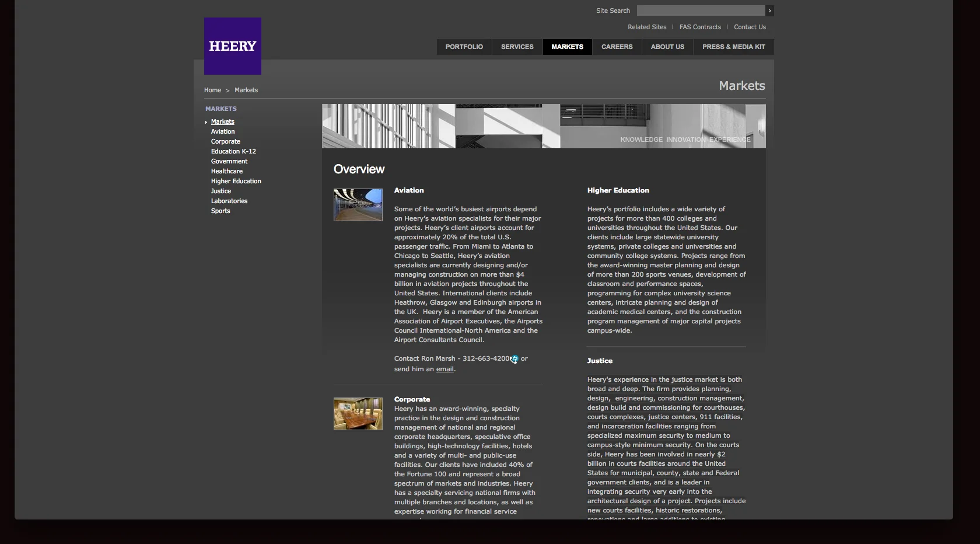Click the Contact Us link

tap(749, 27)
